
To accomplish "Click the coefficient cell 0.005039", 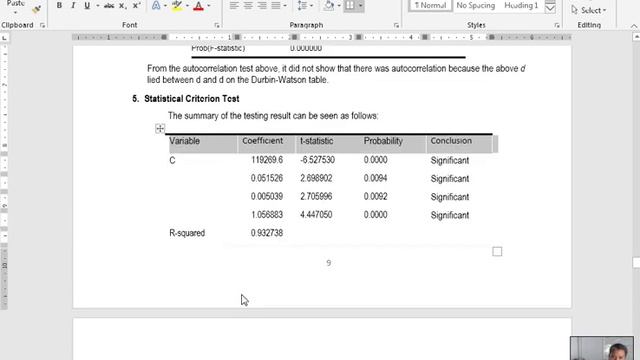I will [x=267, y=197].
